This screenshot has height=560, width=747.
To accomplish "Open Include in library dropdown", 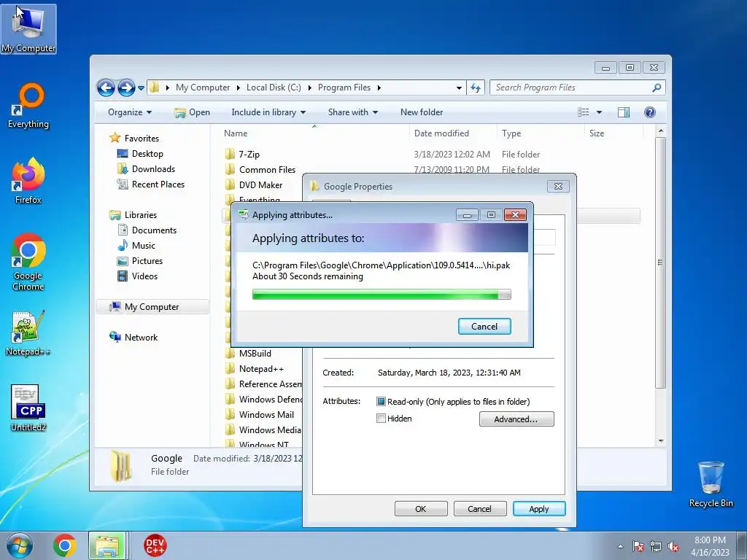I will coord(268,112).
